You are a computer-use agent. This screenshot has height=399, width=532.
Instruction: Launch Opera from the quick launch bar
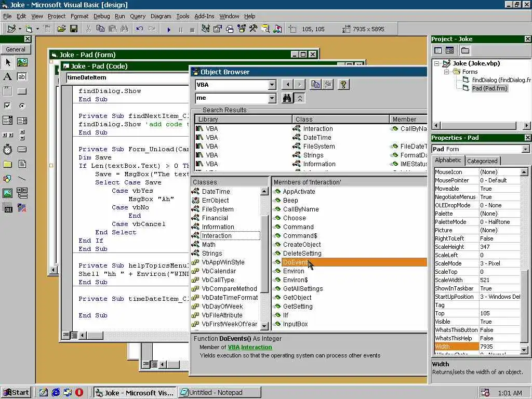click(x=79, y=393)
